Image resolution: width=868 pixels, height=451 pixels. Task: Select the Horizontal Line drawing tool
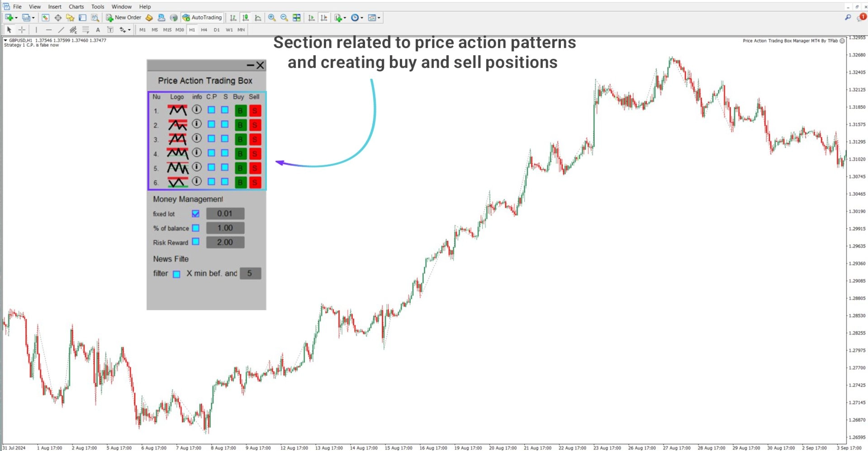(49, 30)
